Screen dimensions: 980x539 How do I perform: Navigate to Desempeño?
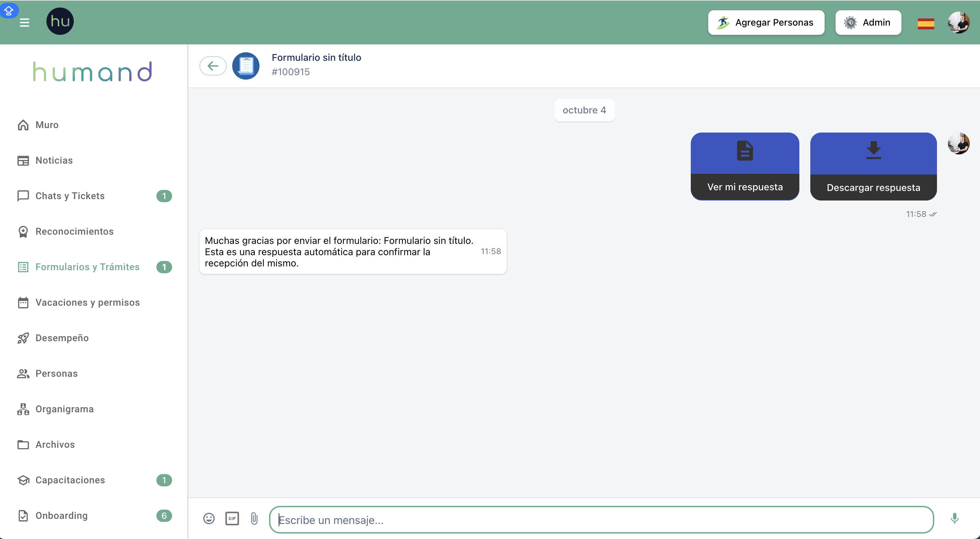pyautogui.click(x=61, y=338)
